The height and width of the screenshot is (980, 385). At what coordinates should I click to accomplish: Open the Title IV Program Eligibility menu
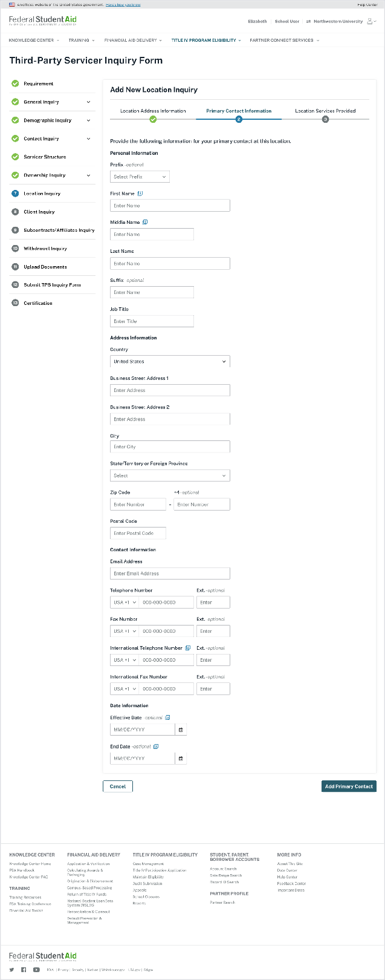[205, 41]
